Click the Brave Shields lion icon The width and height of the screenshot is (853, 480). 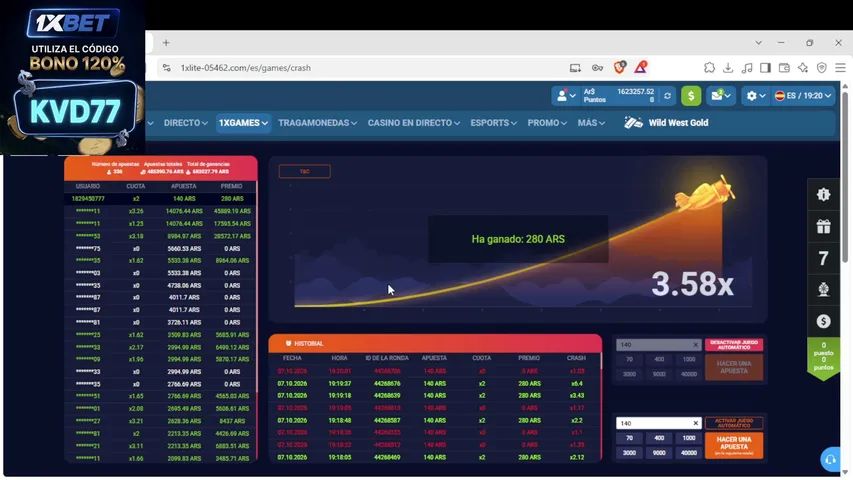point(619,67)
